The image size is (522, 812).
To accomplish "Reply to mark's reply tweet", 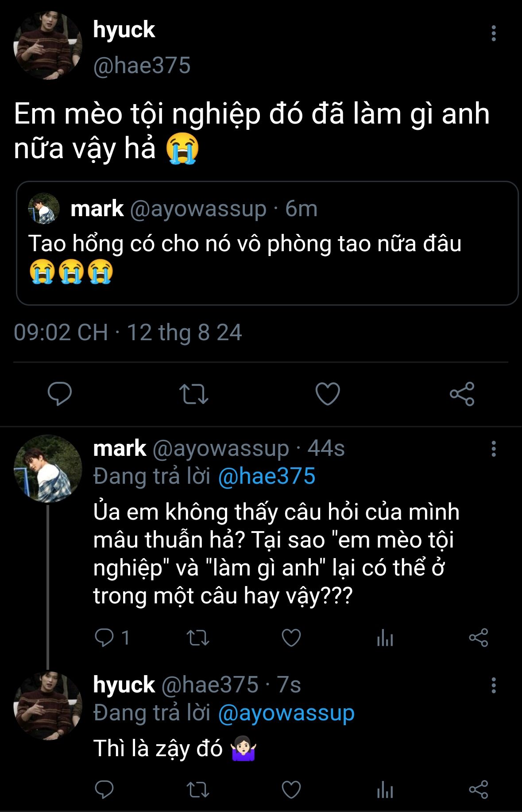I will pyautogui.click(x=104, y=637).
